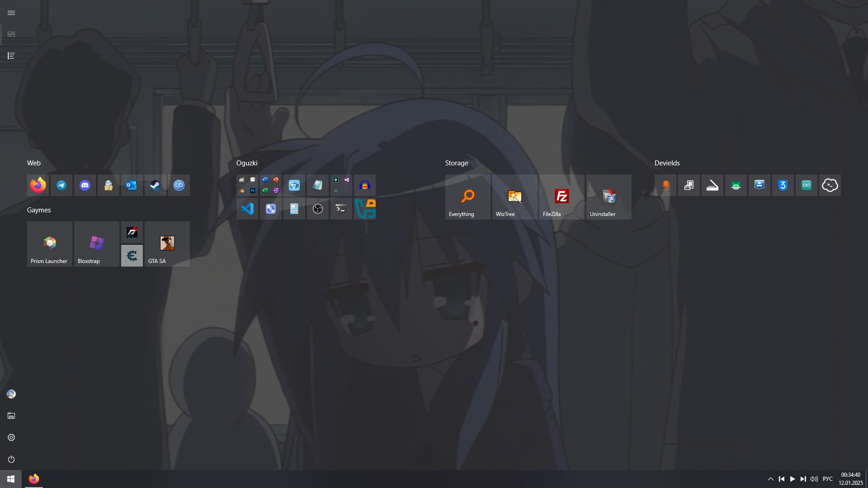This screenshot has width=868, height=488.
Task: Open the Visual Studio Code tile
Action: 247,209
